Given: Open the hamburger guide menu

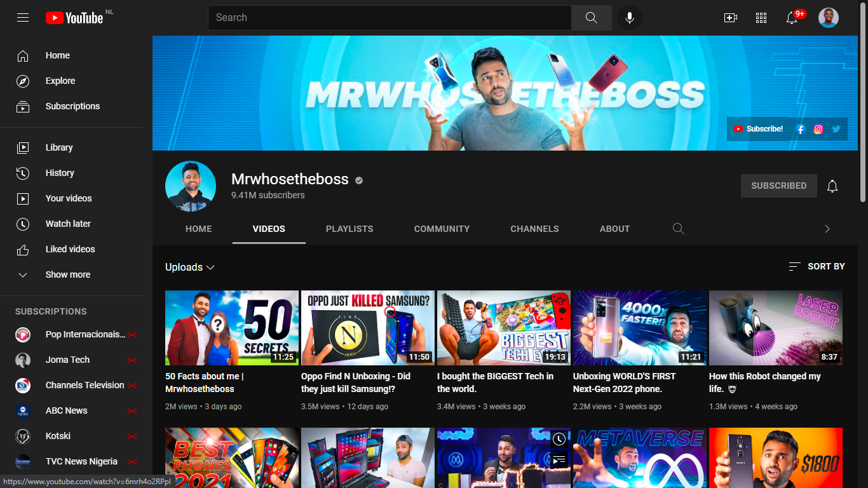Looking at the screenshot, I should coord(23,18).
